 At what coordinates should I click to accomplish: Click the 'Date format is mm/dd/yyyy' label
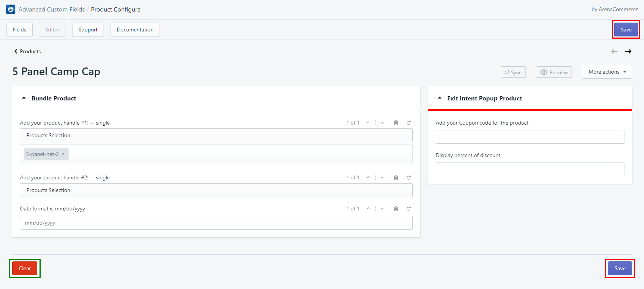[53, 209]
